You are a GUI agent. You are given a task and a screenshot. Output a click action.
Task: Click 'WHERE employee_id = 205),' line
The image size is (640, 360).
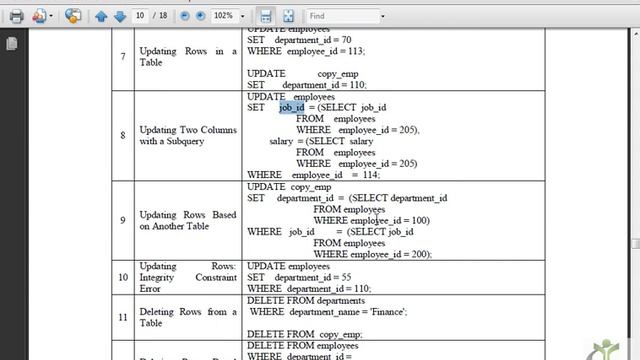358,130
